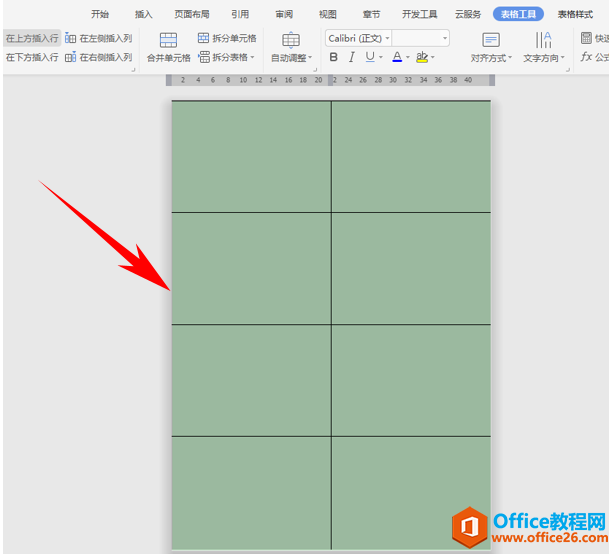615x555 pixels.
Task: Toggle italic formatting
Action: tap(352, 57)
